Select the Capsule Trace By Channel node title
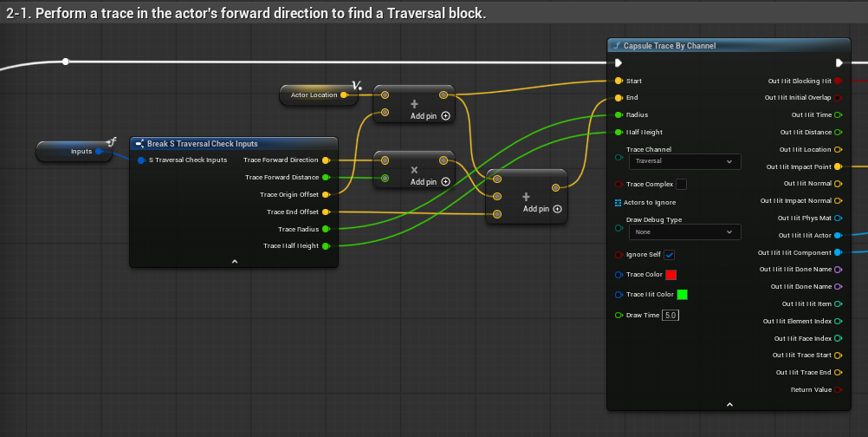Viewport: 868px width, 437px height. (x=670, y=46)
